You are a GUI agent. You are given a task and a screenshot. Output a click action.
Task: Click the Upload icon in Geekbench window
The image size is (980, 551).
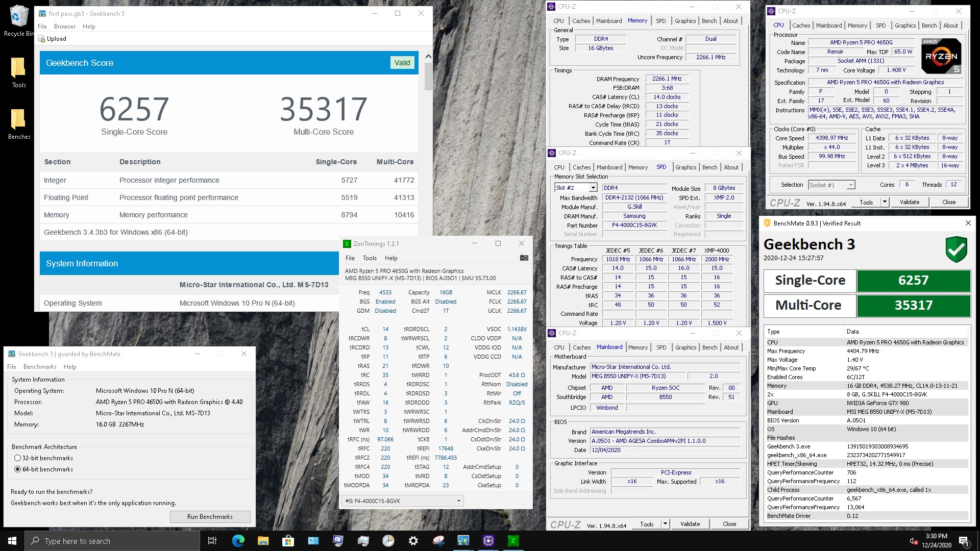[x=42, y=39]
